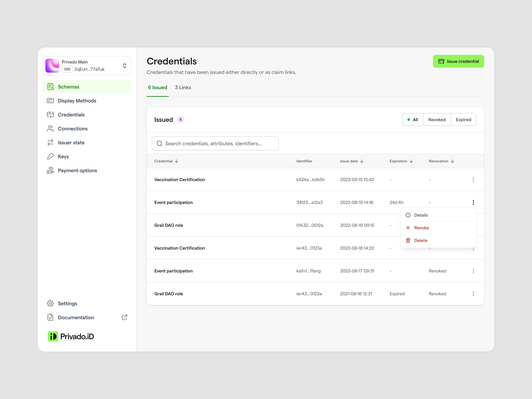Show only Expired credentials
The image size is (532, 399).
click(x=463, y=119)
